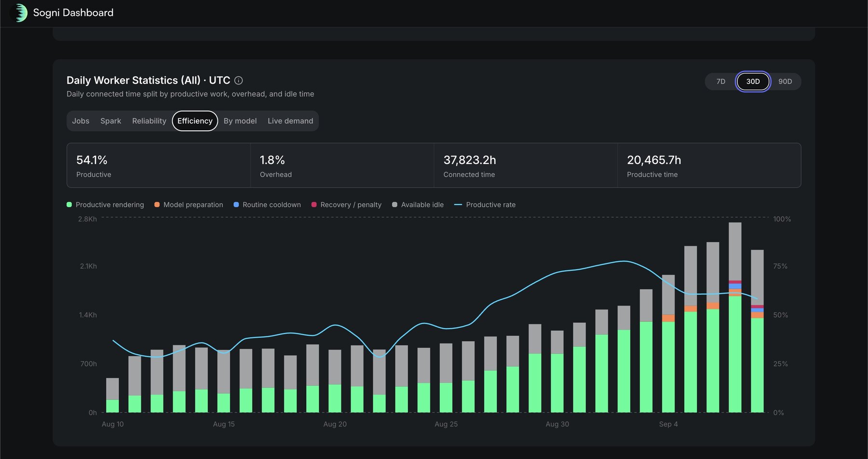
Task: Click the Sogni logo icon
Action: [x=19, y=13]
